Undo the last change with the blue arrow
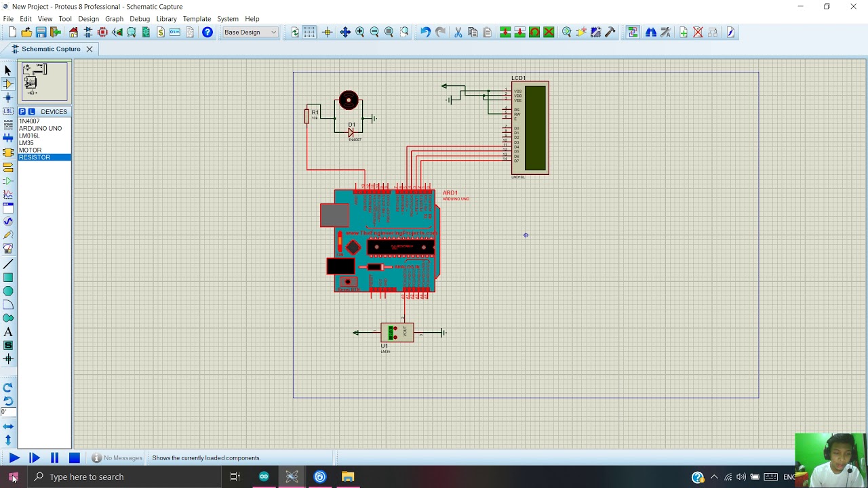 [425, 33]
